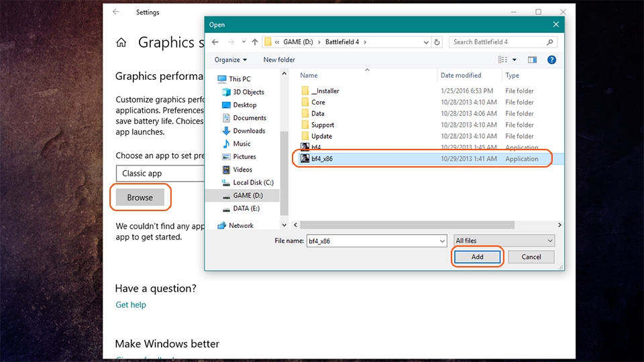
Task: Click the Settings back arrow
Action: [116, 12]
